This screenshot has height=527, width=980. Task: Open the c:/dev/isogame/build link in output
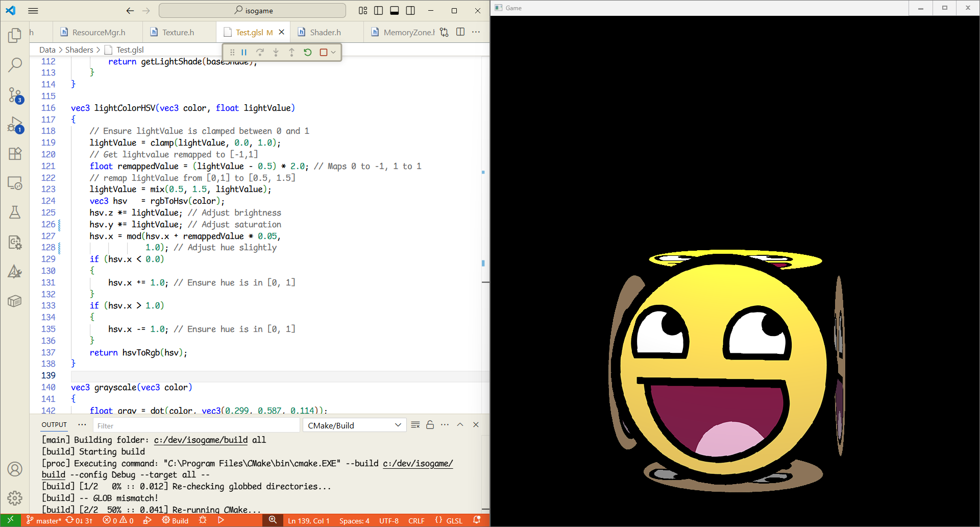pyautogui.click(x=201, y=440)
